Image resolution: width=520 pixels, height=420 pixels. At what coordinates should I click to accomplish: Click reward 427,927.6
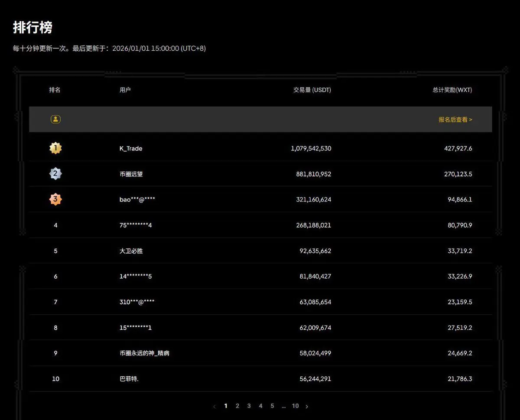pyautogui.click(x=458, y=148)
